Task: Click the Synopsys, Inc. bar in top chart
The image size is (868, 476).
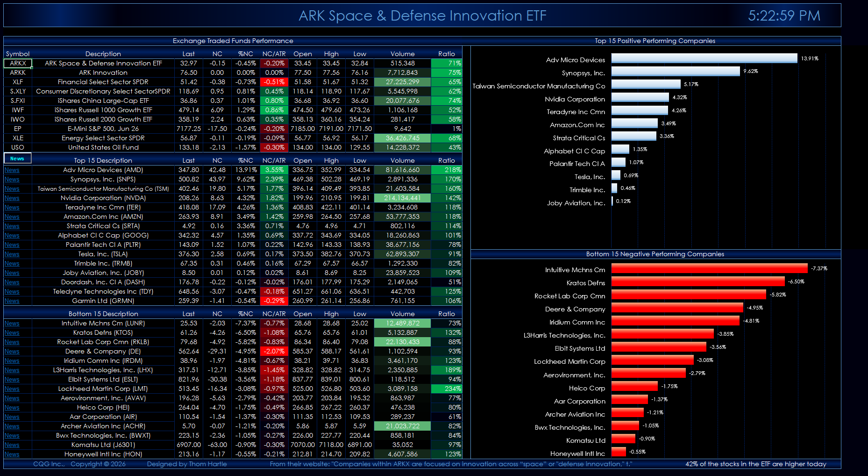Action: (676, 72)
